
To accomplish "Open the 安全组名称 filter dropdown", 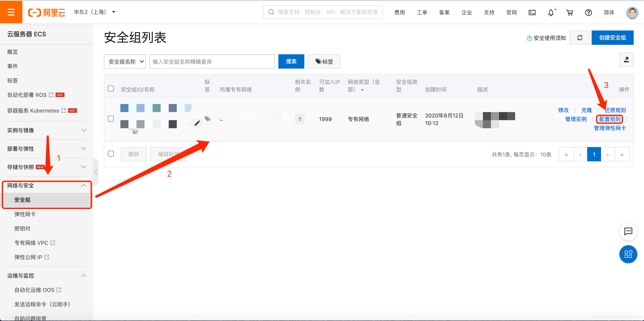I will point(125,62).
